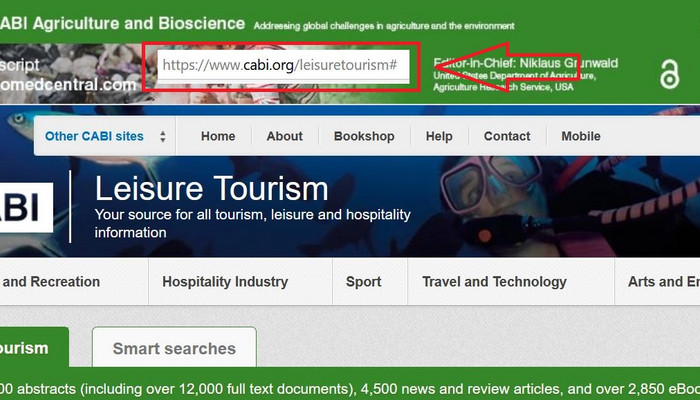Click the up-down arrows beside Other CABI sites
The image size is (700, 400).
click(x=163, y=136)
